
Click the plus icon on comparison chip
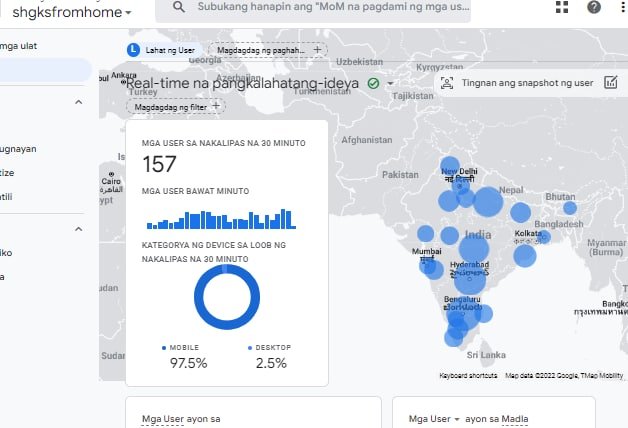317,49
